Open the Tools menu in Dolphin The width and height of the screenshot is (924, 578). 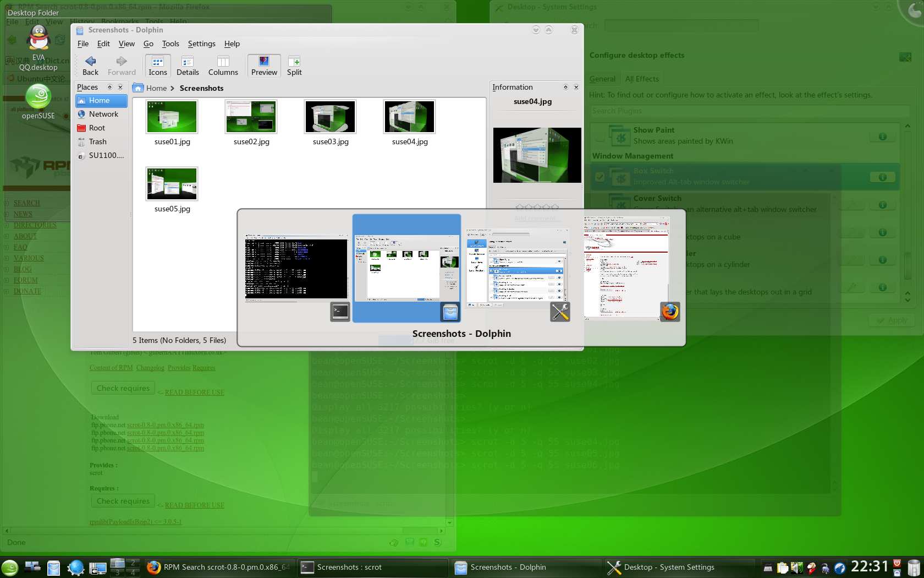click(x=170, y=43)
